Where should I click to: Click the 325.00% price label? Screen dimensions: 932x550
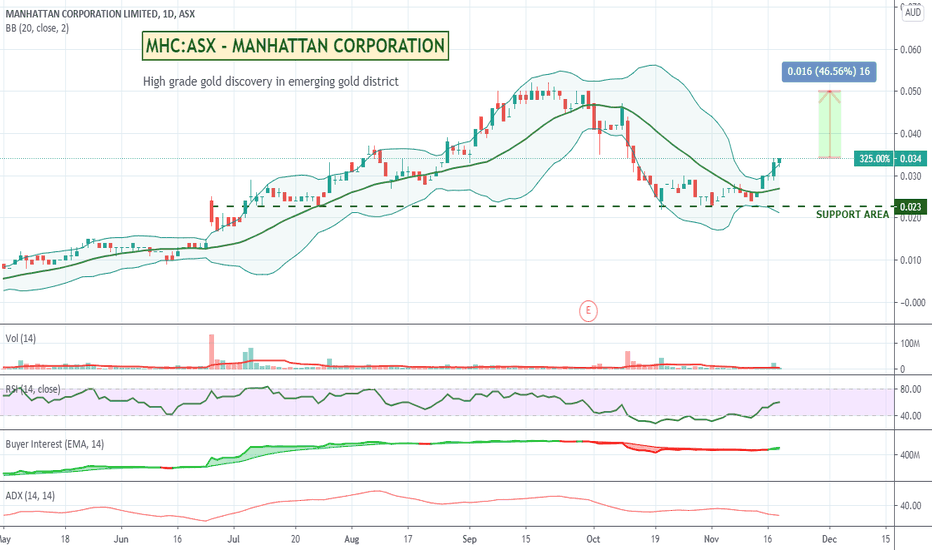pos(874,159)
